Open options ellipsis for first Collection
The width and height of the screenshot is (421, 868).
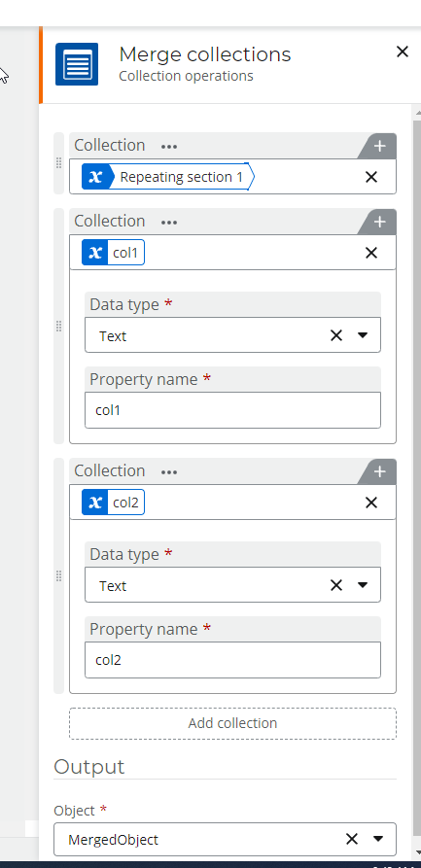tap(169, 147)
